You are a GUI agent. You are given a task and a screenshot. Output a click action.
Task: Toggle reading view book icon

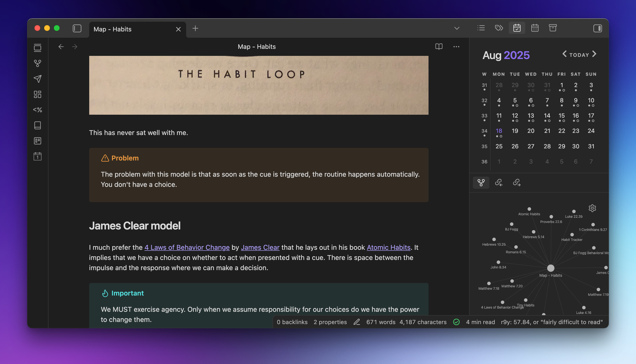click(x=439, y=47)
